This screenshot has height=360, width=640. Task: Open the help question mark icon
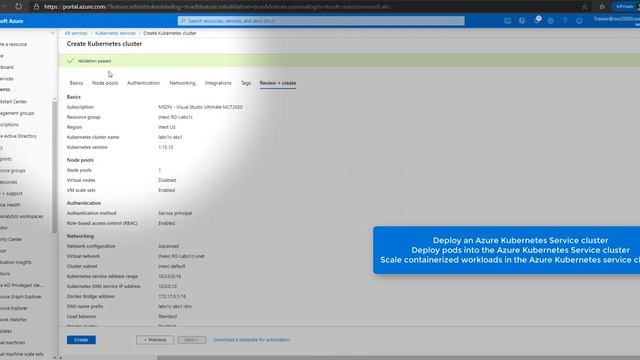coord(565,21)
